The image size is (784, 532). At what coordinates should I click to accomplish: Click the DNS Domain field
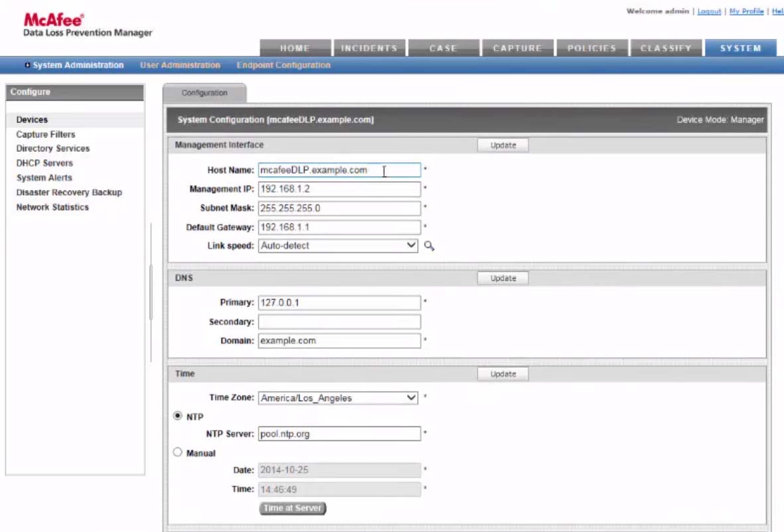tap(339, 340)
